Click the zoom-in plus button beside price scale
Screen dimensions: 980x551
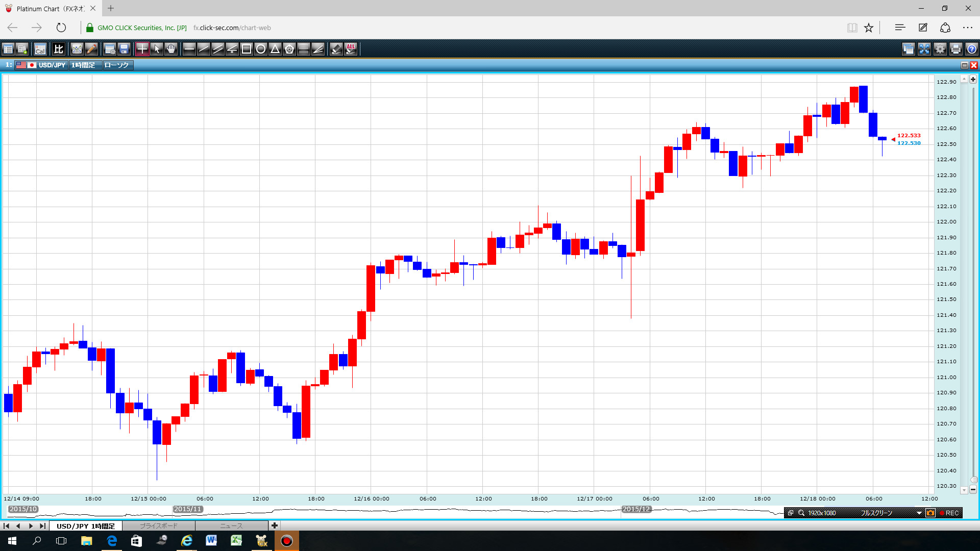click(973, 79)
